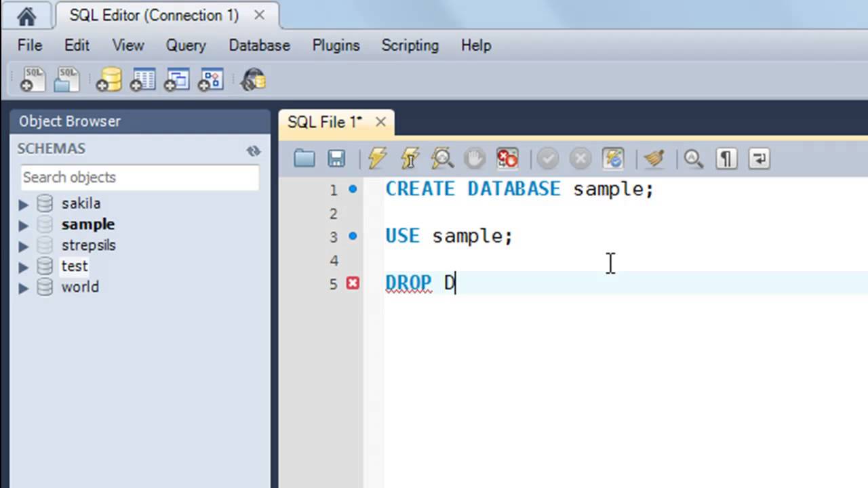Click the reconnect to DBMS icon

(x=253, y=79)
